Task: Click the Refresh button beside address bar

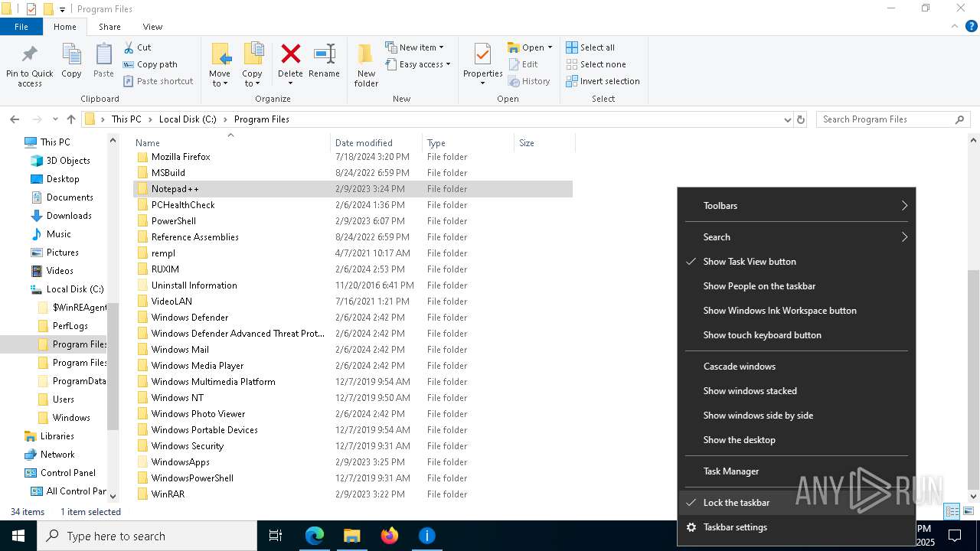Action: tap(801, 119)
